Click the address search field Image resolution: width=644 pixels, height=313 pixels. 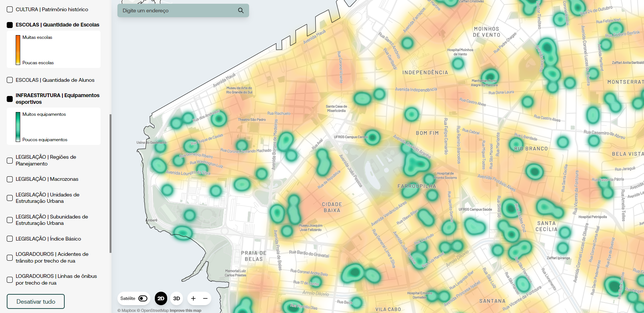point(178,10)
